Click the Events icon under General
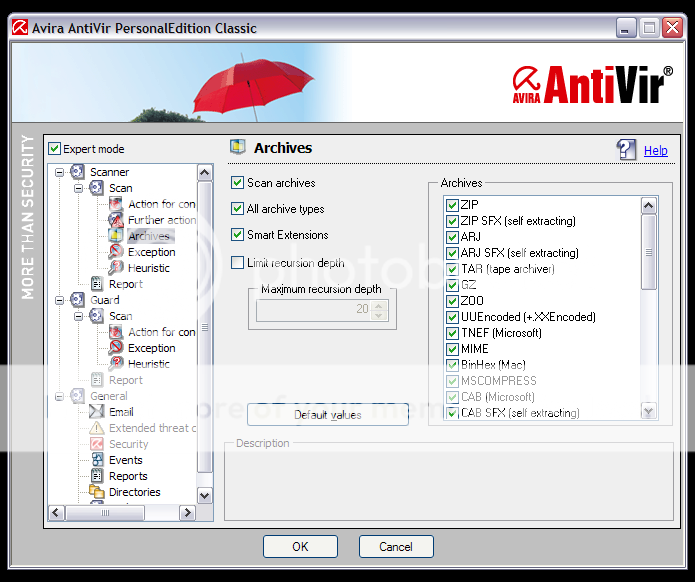The width and height of the screenshot is (695, 582). point(97,460)
